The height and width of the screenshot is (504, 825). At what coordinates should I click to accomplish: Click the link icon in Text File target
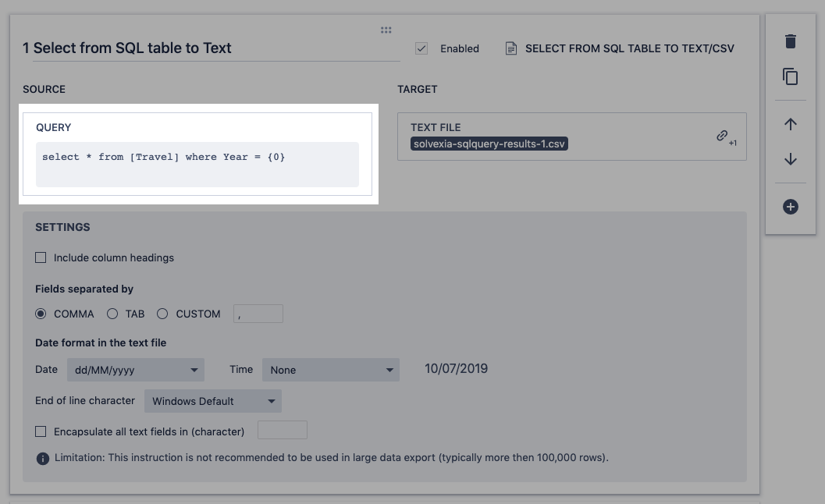pyautogui.click(x=722, y=136)
